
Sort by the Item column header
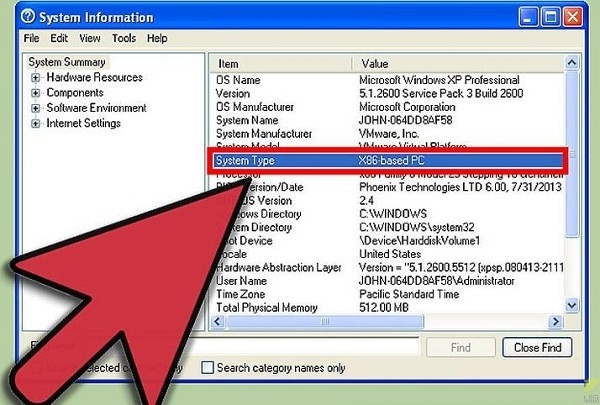(x=280, y=62)
